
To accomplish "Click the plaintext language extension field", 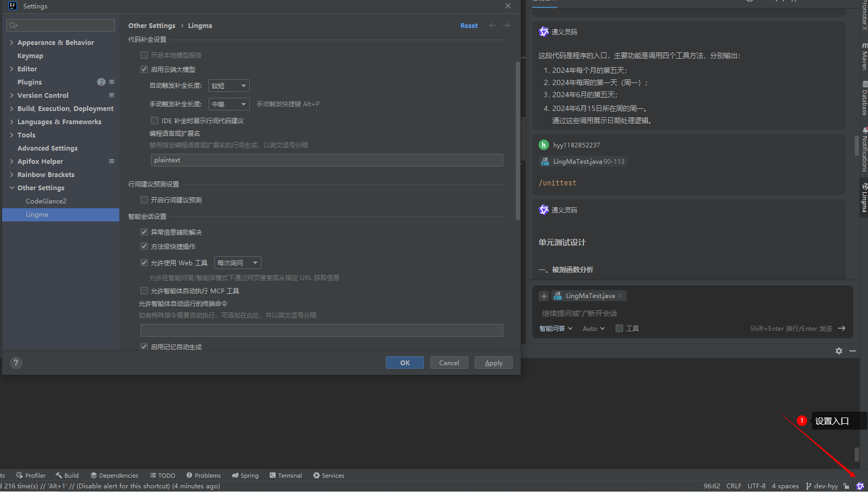I will point(327,160).
